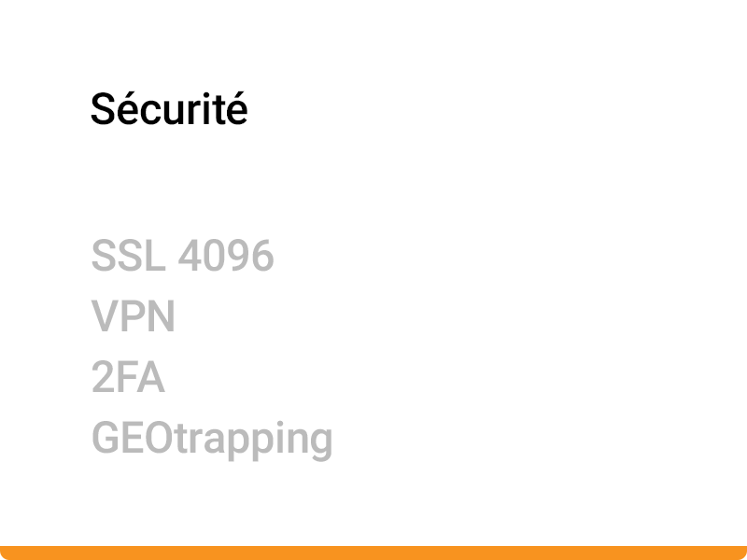Image resolution: width=747 pixels, height=560 pixels.
Task: Open the GEOtrapping feature text
Action: (x=212, y=441)
